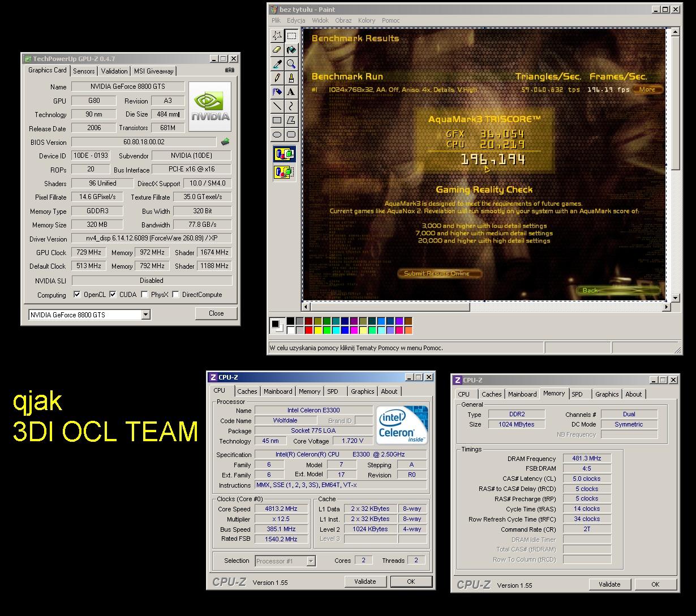Image resolution: width=696 pixels, height=616 pixels.
Task: Select the Polygon shape tool
Action: click(x=291, y=120)
